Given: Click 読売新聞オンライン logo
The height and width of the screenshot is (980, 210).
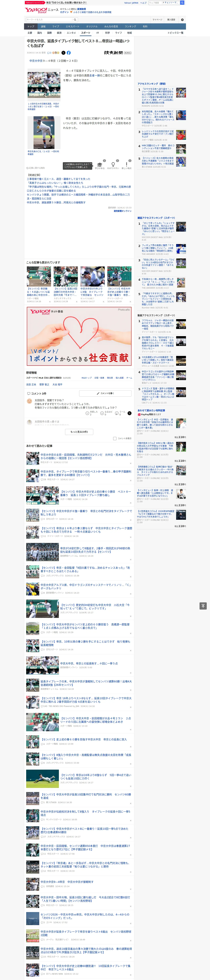Looking at the screenshot, I should coord(118,53).
